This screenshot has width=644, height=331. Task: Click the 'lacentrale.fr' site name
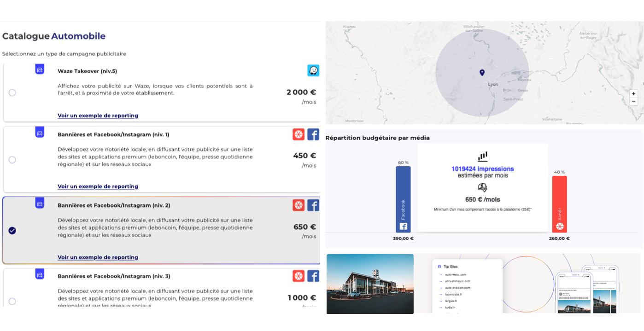pos(453,294)
